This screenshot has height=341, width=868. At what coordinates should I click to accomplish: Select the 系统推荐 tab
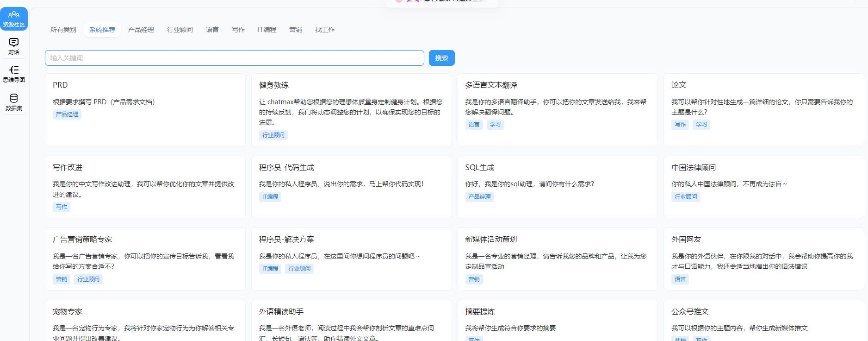click(102, 30)
